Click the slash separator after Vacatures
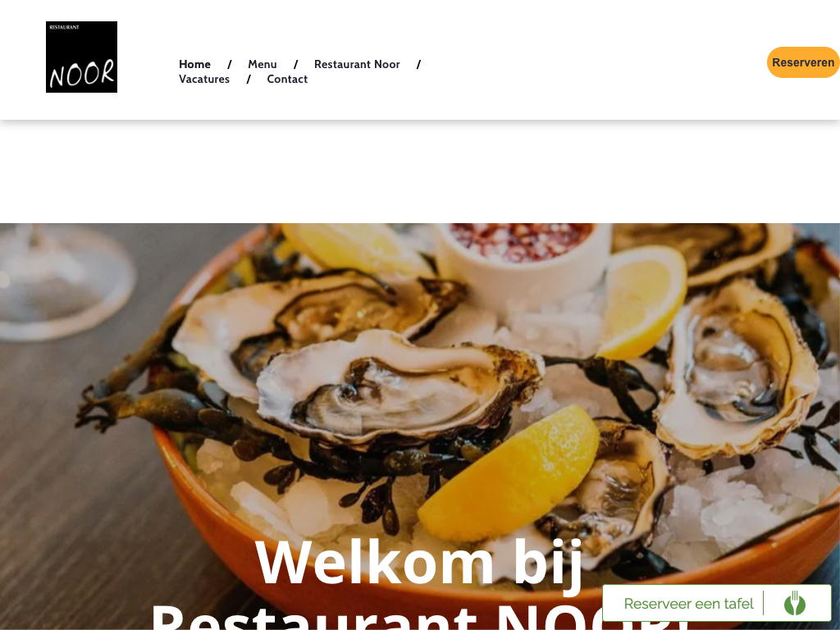840x630 pixels. pos(249,80)
